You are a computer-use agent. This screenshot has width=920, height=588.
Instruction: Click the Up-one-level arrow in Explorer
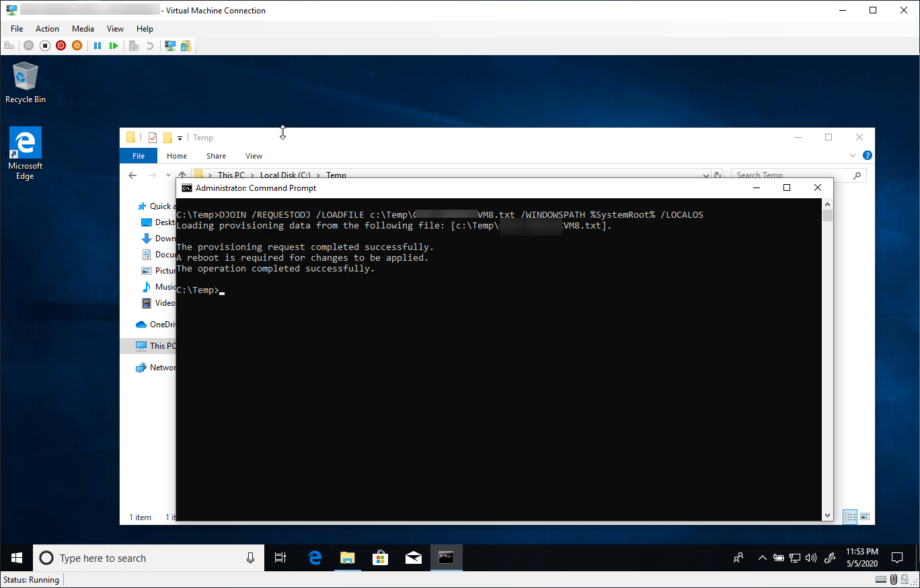click(x=182, y=175)
